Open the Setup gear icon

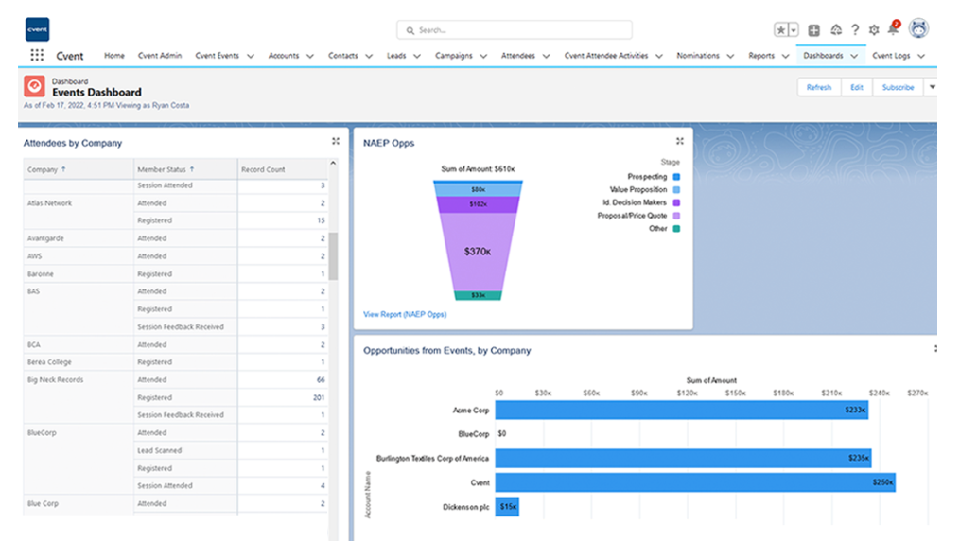click(x=874, y=29)
